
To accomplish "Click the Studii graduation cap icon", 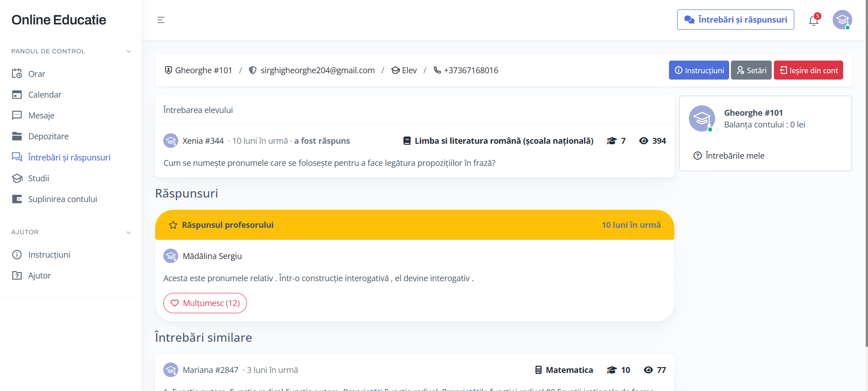I will coord(17,178).
